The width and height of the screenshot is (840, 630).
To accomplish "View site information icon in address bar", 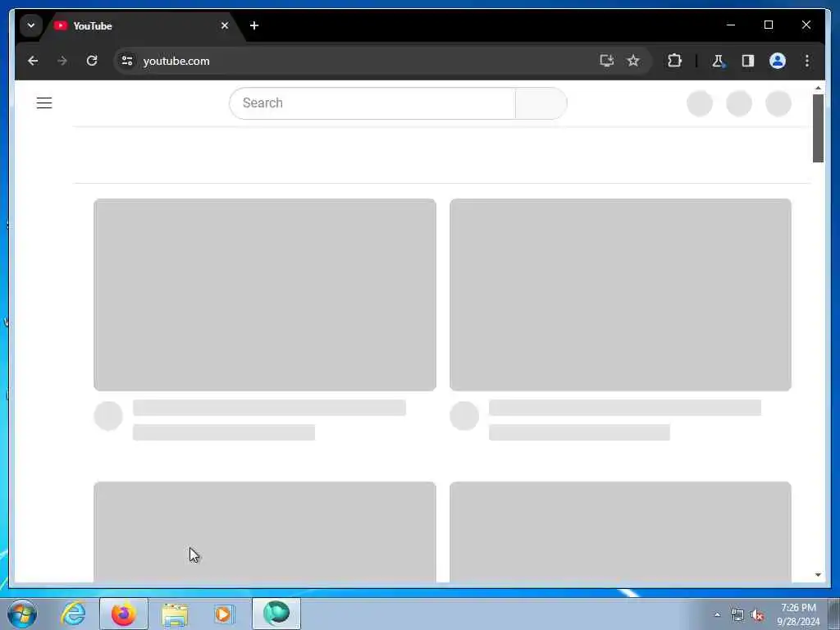I will (x=127, y=61).
